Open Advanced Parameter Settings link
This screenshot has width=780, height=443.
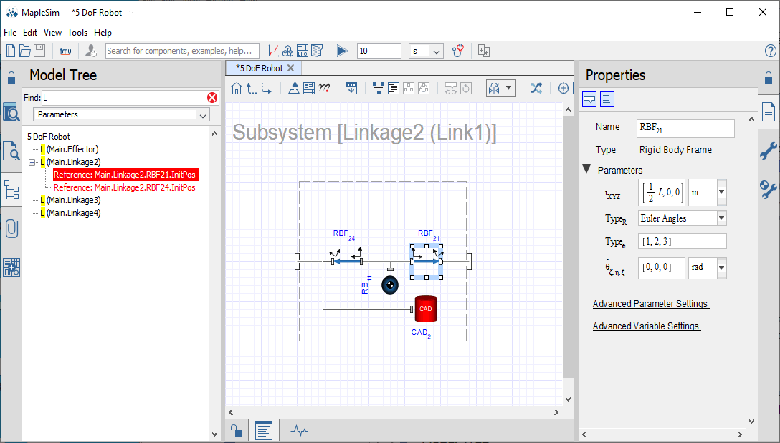point(651,303)
